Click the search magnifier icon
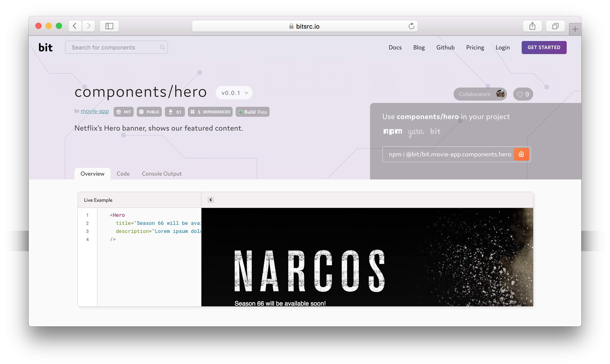This screenshot has height=364, width=610. [x=162, y=47]
